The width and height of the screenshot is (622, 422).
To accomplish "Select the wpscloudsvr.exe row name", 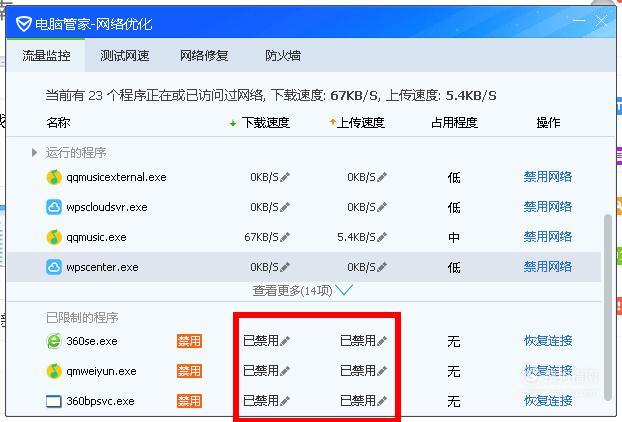I will pyautogui.click(x=107, y=207).
